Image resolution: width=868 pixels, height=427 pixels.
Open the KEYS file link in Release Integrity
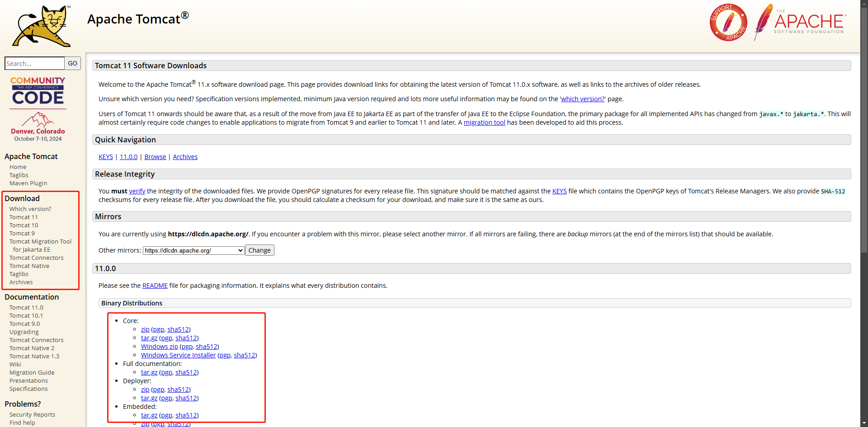pyautogui.click(x=559, y=191)
